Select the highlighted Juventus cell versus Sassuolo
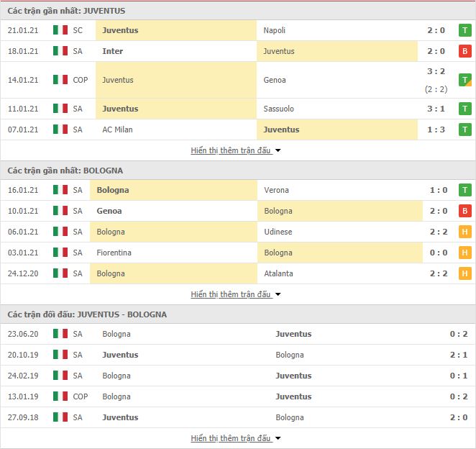The width and height of the screenshot is (476, 449). tap(176, 109)
